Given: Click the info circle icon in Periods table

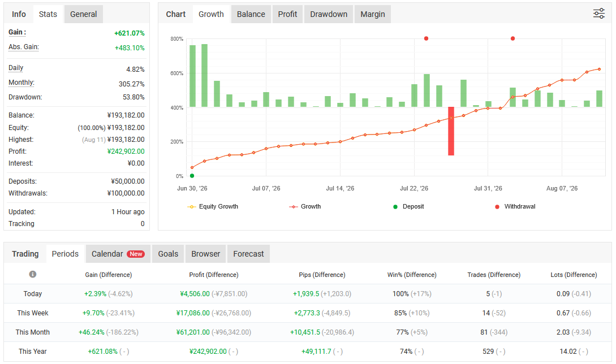Looking at the screenshot, I should (x=33, y=274).
